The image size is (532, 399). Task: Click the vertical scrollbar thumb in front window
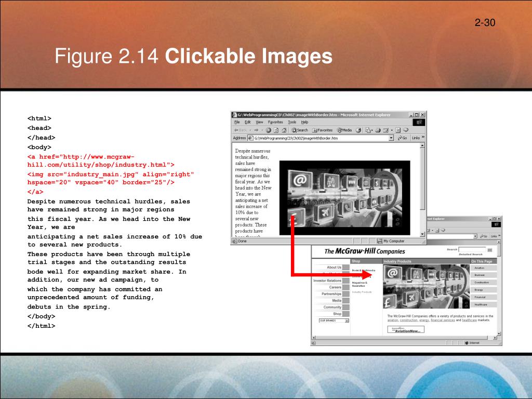pyautogui.click(x=422, y=179)
